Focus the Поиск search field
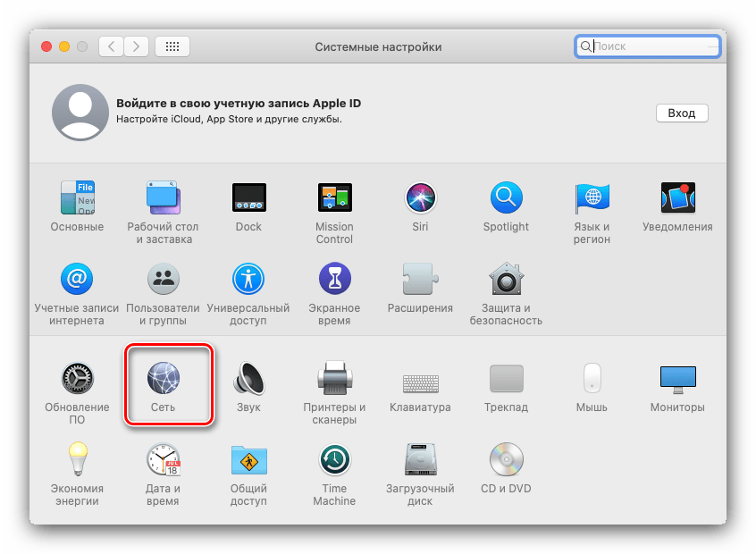Viewport: 756px width, 554px height. point(648,46)
